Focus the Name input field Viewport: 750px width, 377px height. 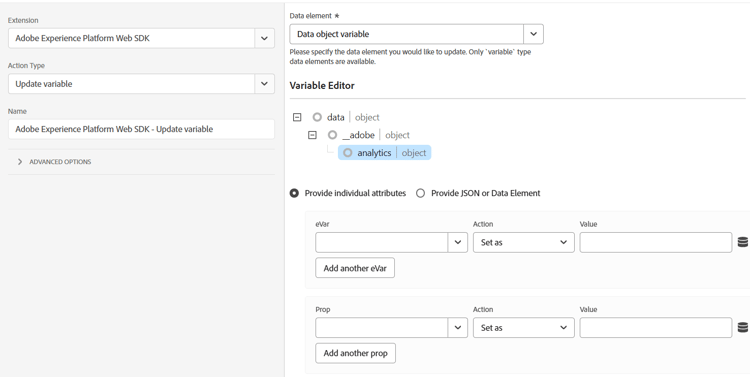(x=141, y=129)
